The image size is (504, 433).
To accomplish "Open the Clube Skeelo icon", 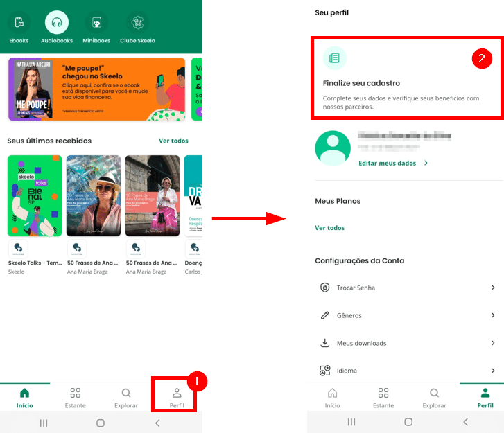I will pos(137,22).
